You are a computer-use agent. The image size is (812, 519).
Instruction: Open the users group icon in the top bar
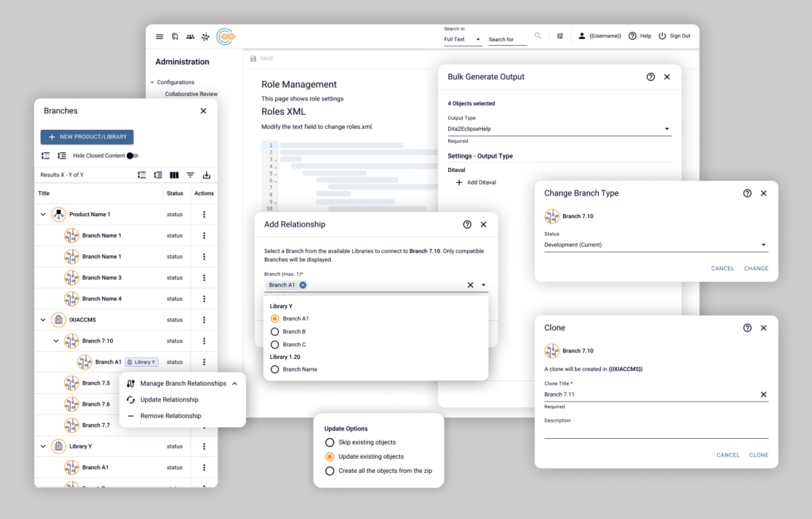click(190, 36)
